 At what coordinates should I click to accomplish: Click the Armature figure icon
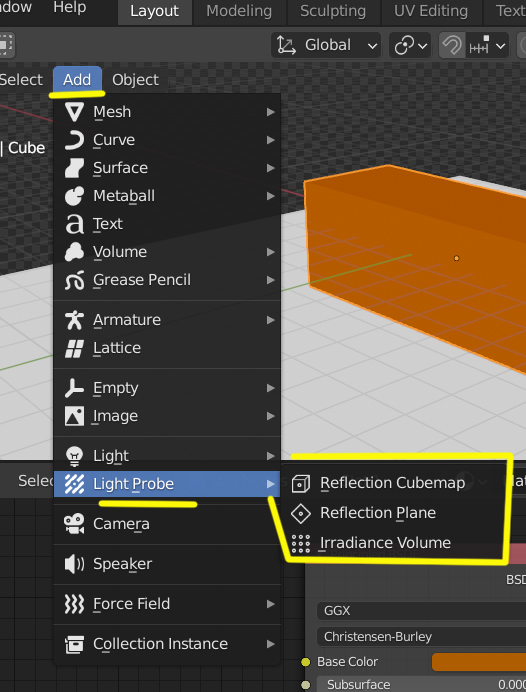click(x=74, y=320)
